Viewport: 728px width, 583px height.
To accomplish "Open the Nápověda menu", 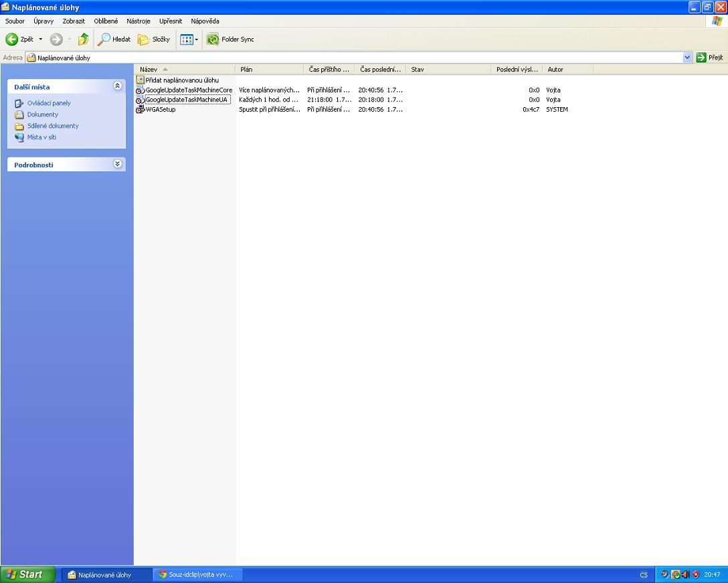I will coord(205,21).
